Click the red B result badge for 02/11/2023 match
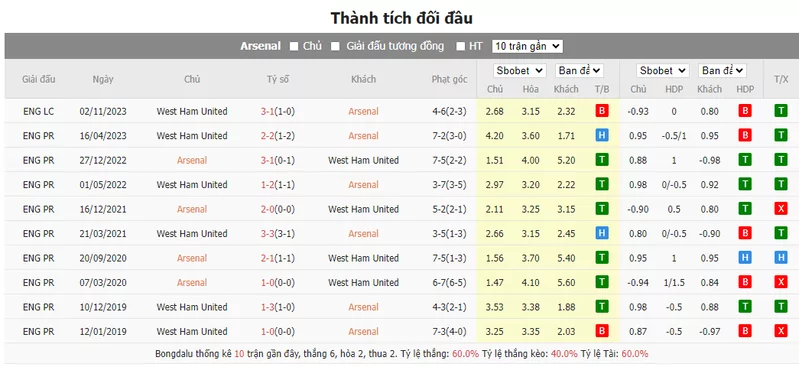The width and height of the screenshot is (799, 367). pos(602,111)
